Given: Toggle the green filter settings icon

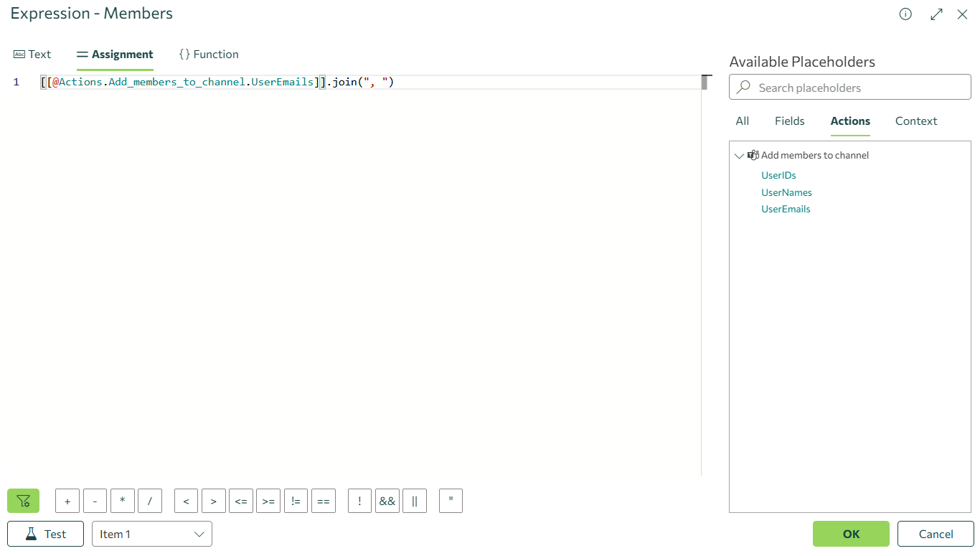Looking at the screenshot, I should pyautogui.click(x=23, y=501).
